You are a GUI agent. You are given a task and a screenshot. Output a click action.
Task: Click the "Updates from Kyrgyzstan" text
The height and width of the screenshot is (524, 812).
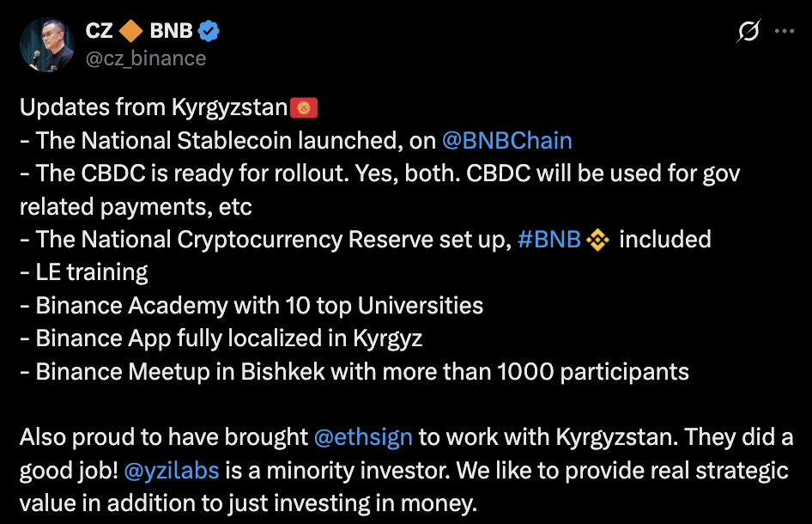tap(154, 108)
